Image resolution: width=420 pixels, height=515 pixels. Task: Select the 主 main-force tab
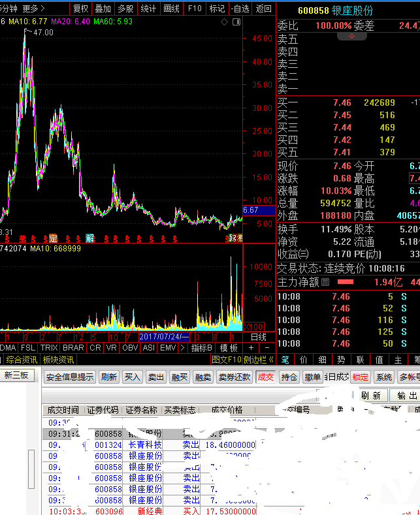point(398,360)
